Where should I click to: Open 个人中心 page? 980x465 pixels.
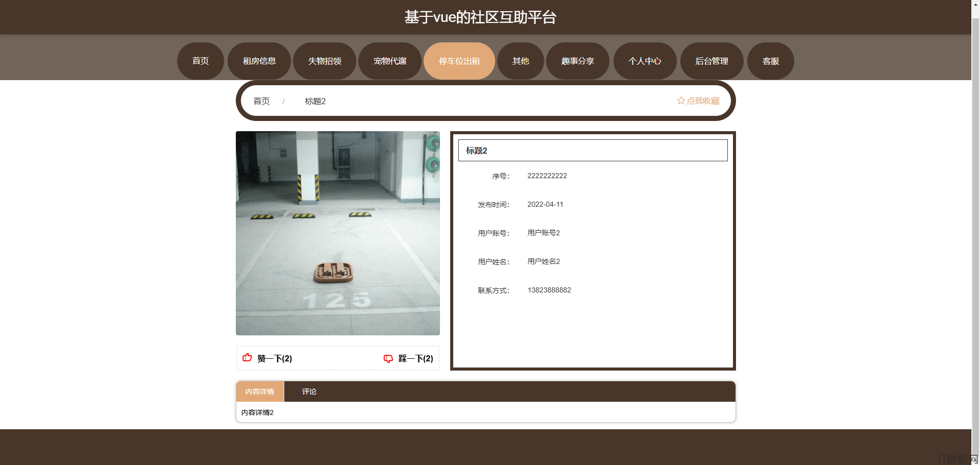point(645,61)
